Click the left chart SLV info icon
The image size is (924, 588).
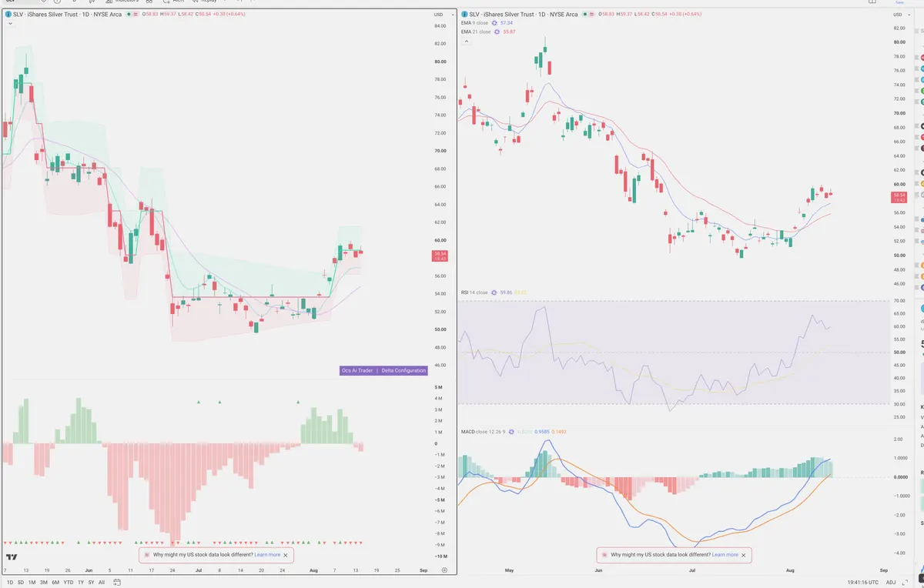(x=7, y=14)
